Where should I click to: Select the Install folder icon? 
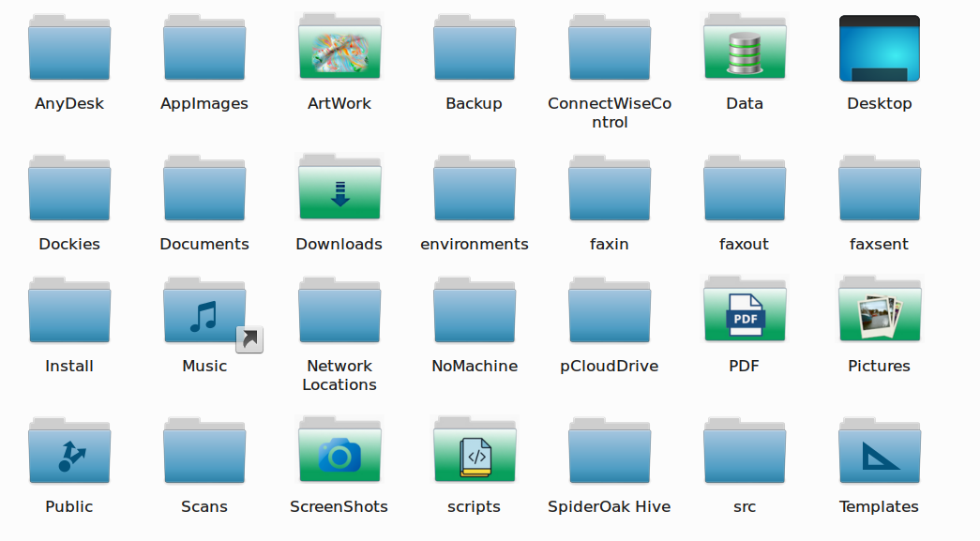[69, 309]
